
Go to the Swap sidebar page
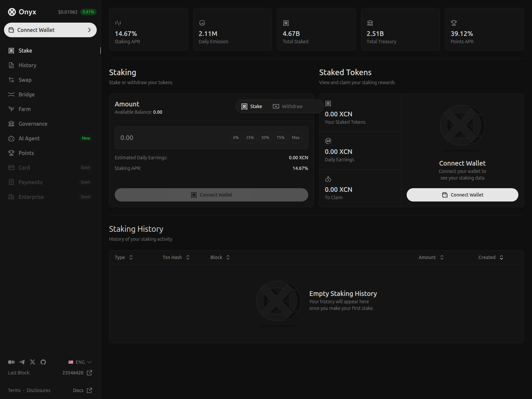(25, 80)
